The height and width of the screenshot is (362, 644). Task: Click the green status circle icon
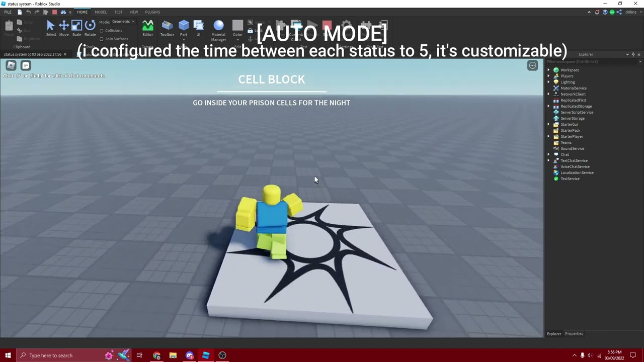612,12
